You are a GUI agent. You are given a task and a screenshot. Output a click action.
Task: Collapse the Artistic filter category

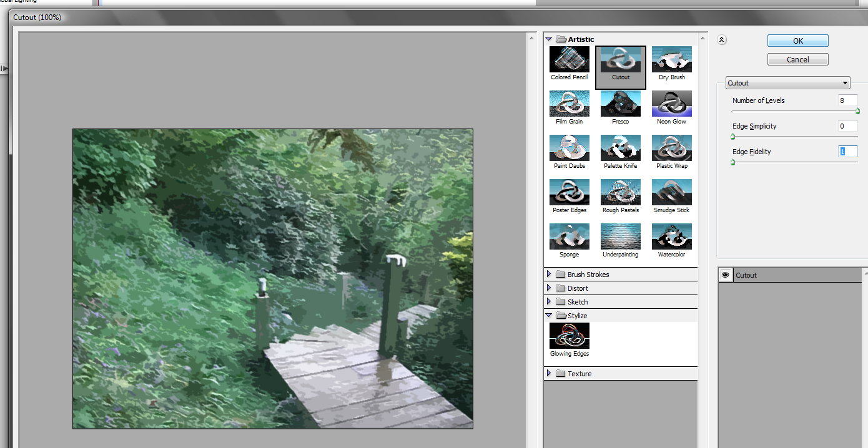pyautogui.click(x=549, y=39)
